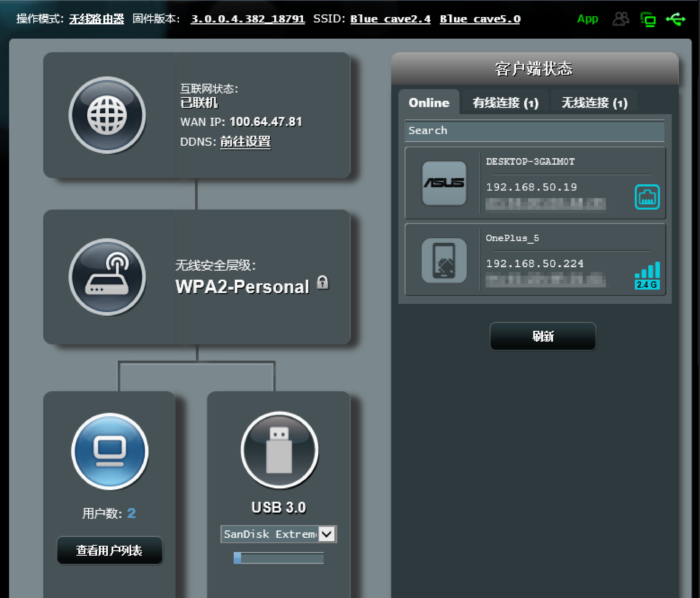Image resolution: width=700 pixels, height=598 pixels.
Task: Expand the SanDisk Extreme dropdown arrow
Action: point(327,534)
